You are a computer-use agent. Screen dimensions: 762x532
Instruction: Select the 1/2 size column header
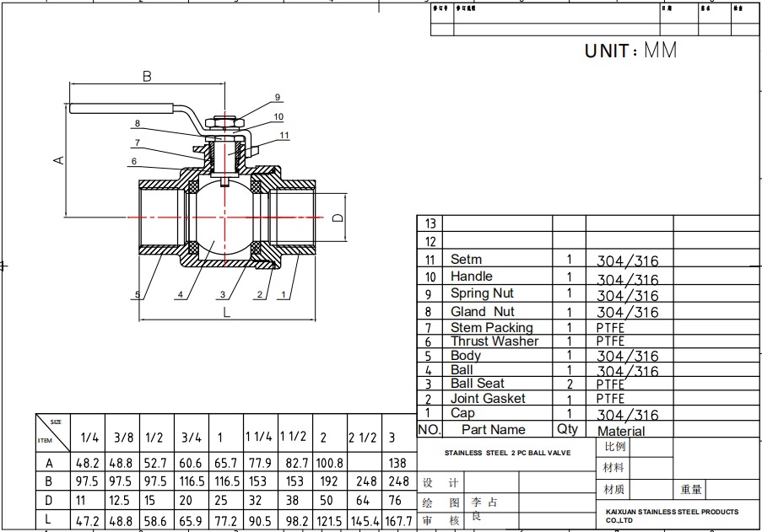[x=152, y=437]
